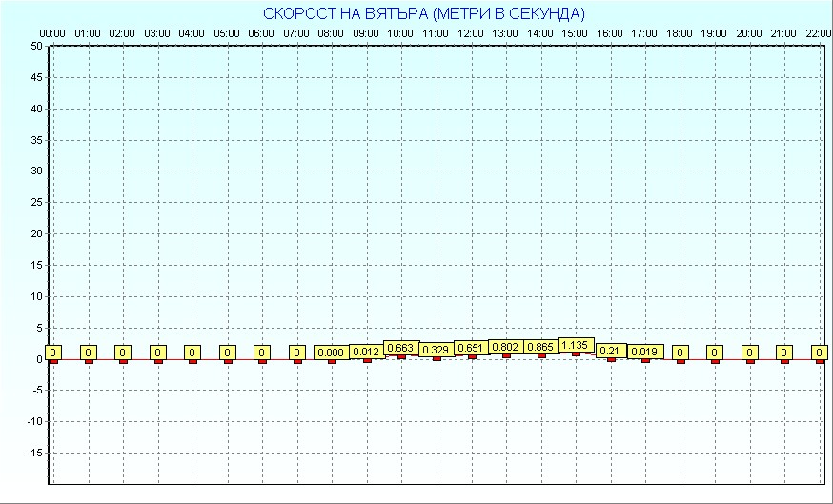Image resolution: width=833 pixels, height=504 pixels.
Task: Click the 0.663 data label
Action: tap(401, 348)
